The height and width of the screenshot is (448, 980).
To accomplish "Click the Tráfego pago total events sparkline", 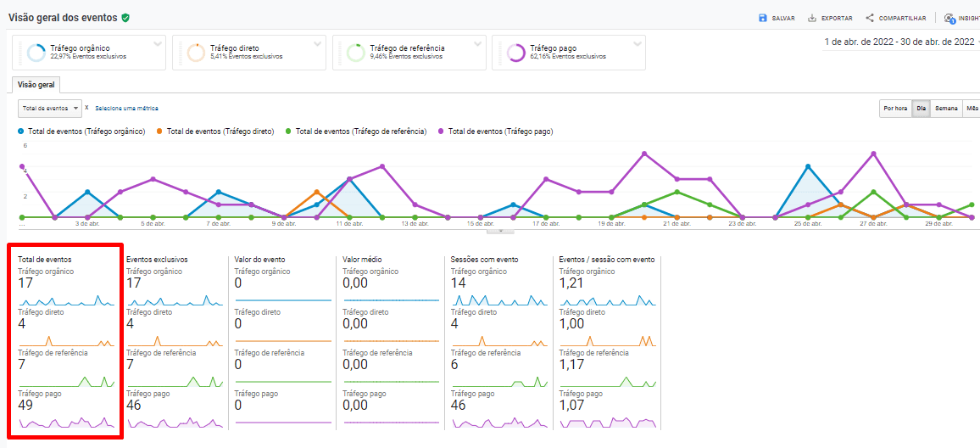I will tap(65, 422).
